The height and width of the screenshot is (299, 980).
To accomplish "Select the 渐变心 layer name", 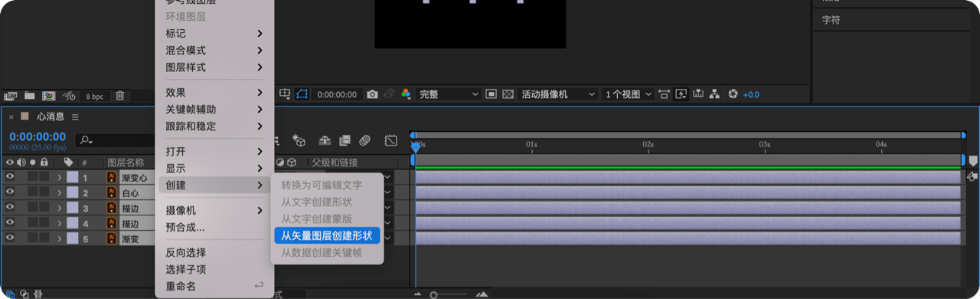I will pos(134,178).
